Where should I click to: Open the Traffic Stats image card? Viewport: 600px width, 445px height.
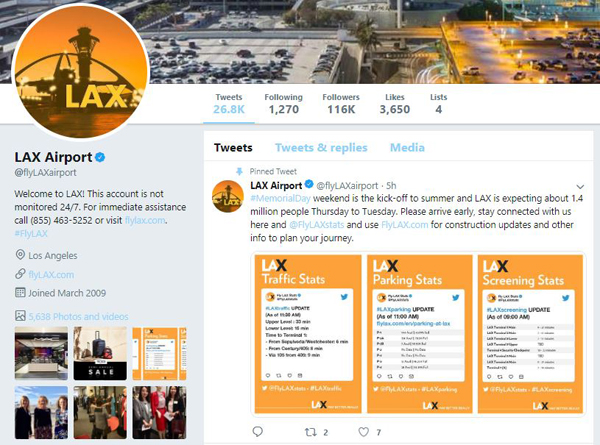[308, 333]
